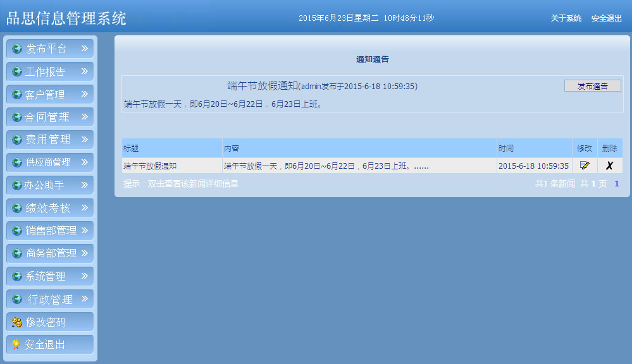Expand 绩效考核 with its double chevron
Image resolution: width=632 pixels, height=364 pixels.
point(84,208)
